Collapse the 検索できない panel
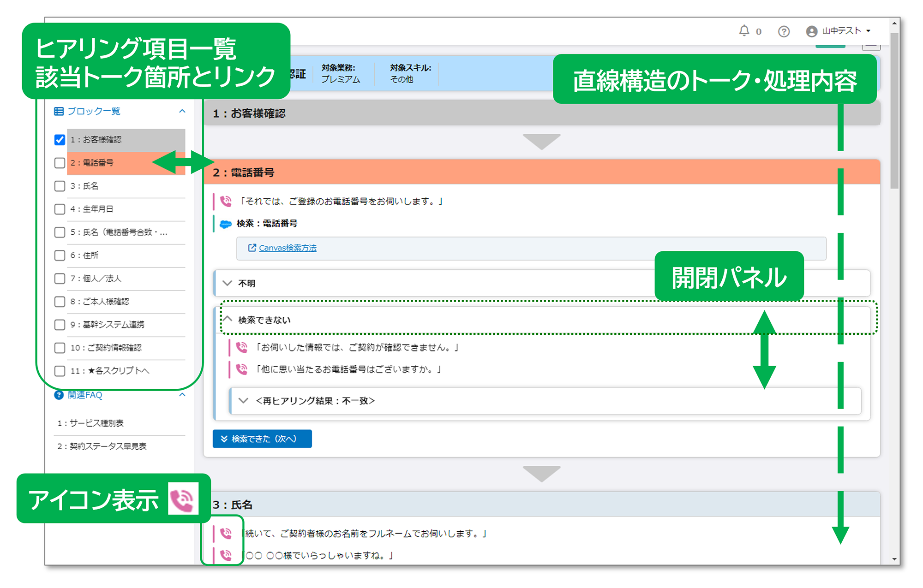 (228, 319)
